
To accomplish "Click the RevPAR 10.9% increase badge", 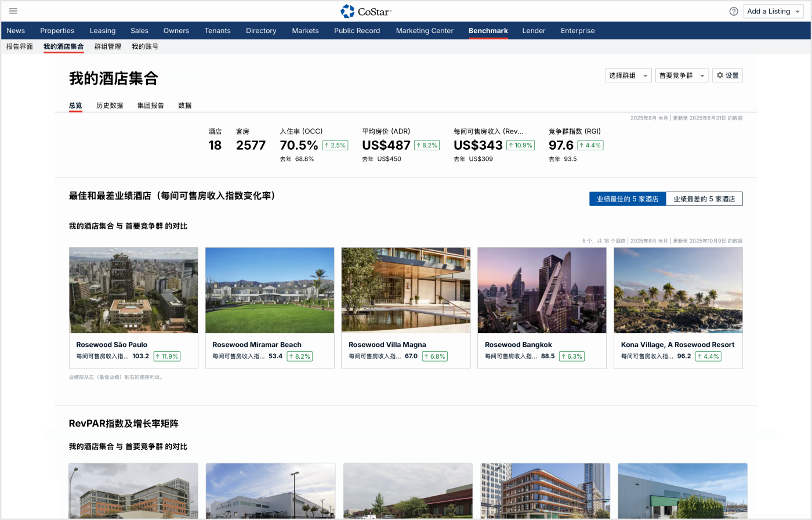I will tap(520, 145).
